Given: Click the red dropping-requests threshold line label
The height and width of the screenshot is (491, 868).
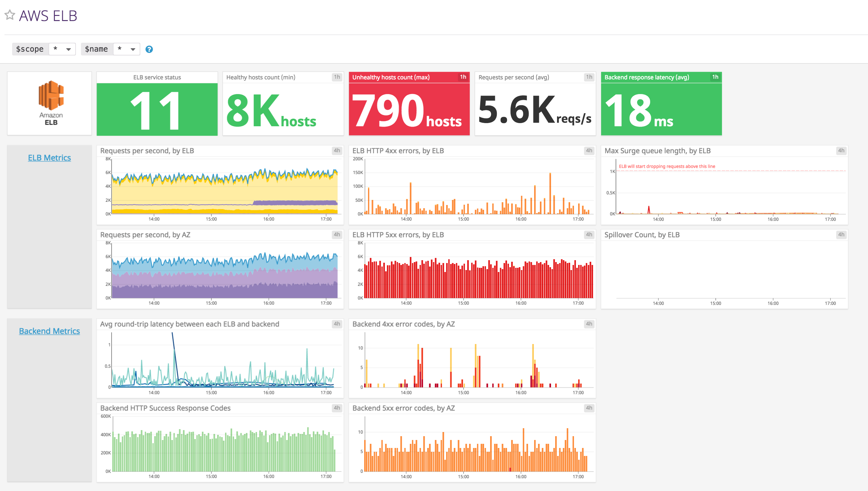Looking at the screenshot, I should (x=667, y=166).
